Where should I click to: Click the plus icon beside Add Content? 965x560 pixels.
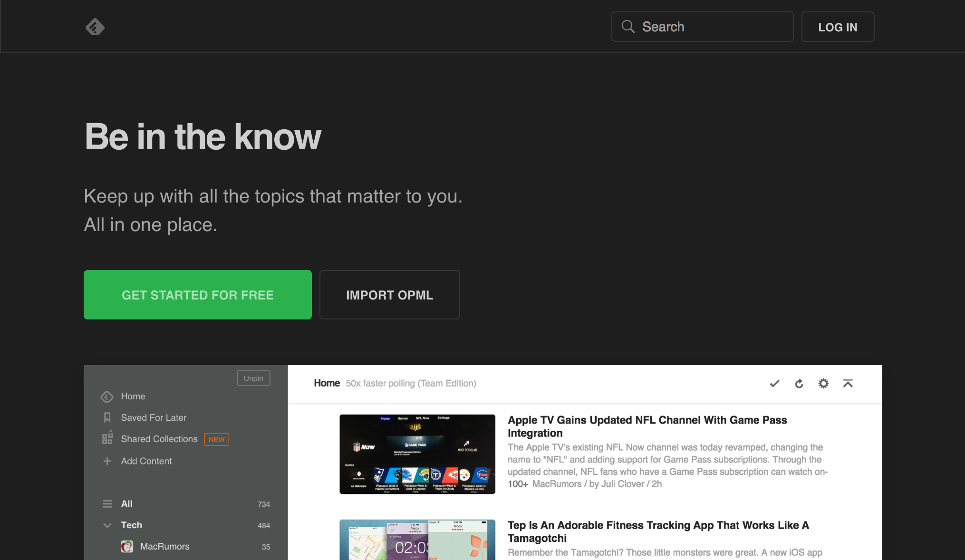click(x=107, y=461)
